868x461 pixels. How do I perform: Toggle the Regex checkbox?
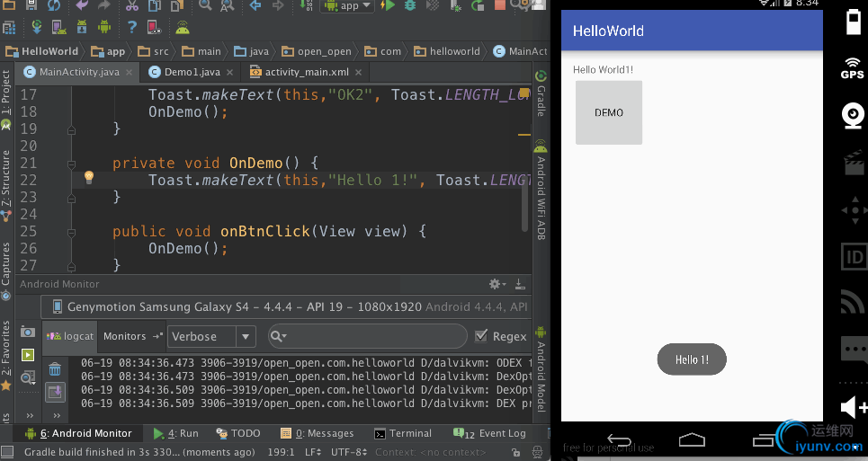point(481,335)
